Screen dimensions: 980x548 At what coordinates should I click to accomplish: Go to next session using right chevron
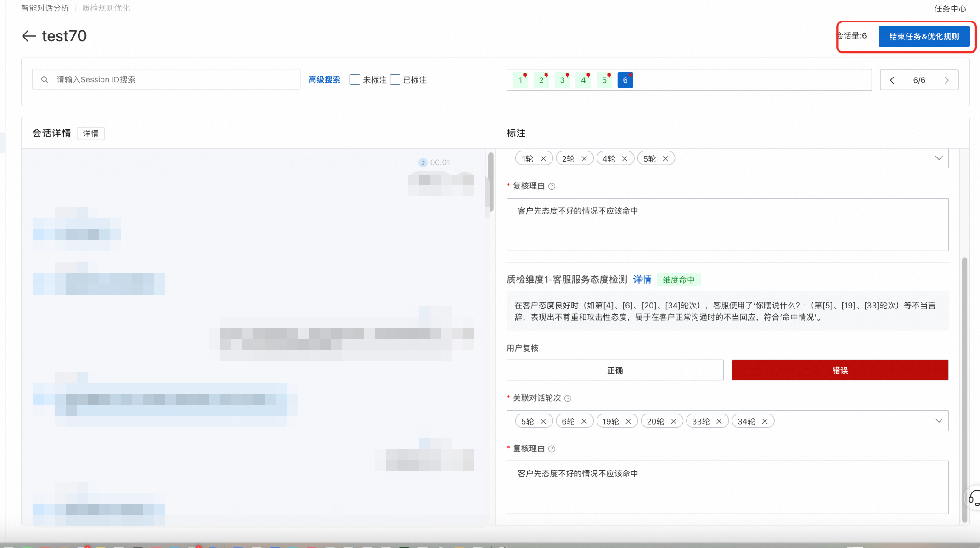click(x=946, y=80)
